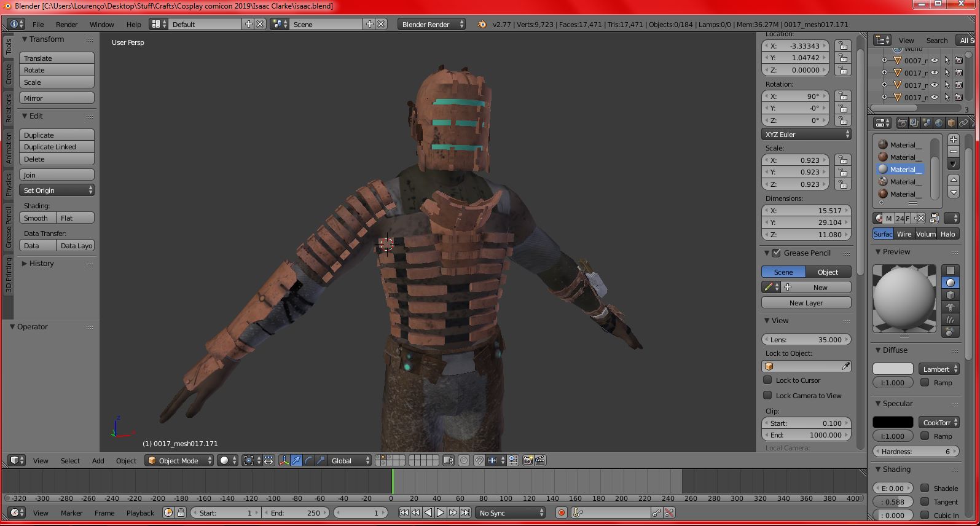Toggle the proportional editing circle icon
The height and width of the screenshot is (526, 980).
point(464,460)
